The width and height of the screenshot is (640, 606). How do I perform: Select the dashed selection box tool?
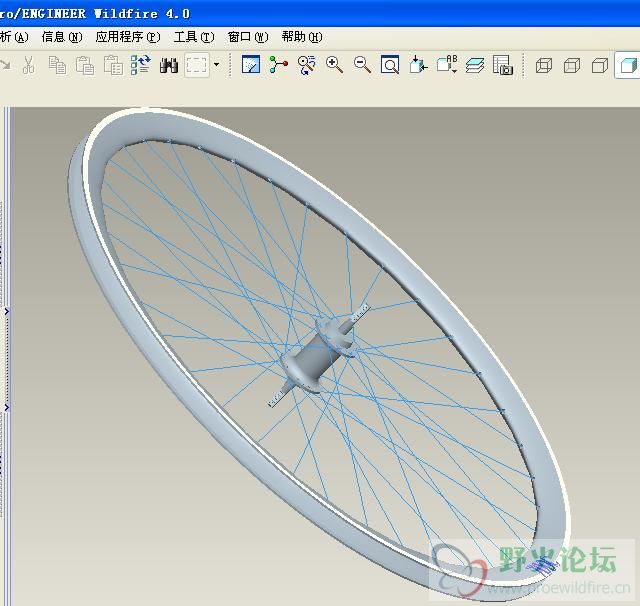[x=197, y=65]
